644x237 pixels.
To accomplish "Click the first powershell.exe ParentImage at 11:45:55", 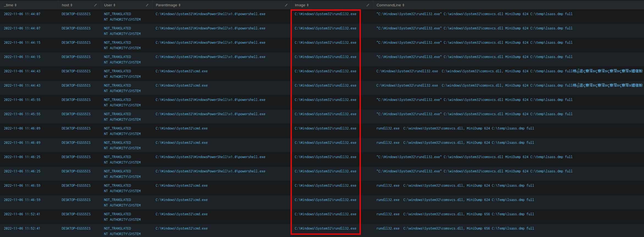I will 210,100.
